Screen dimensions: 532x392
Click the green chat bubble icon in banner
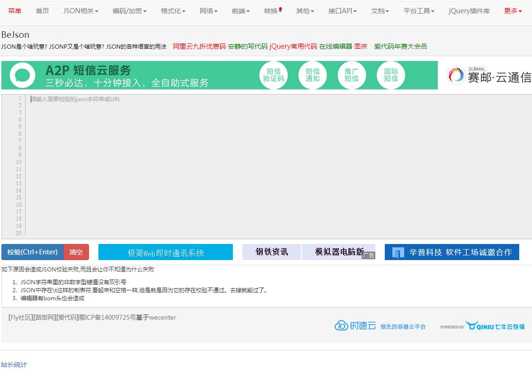coord(22,76)
